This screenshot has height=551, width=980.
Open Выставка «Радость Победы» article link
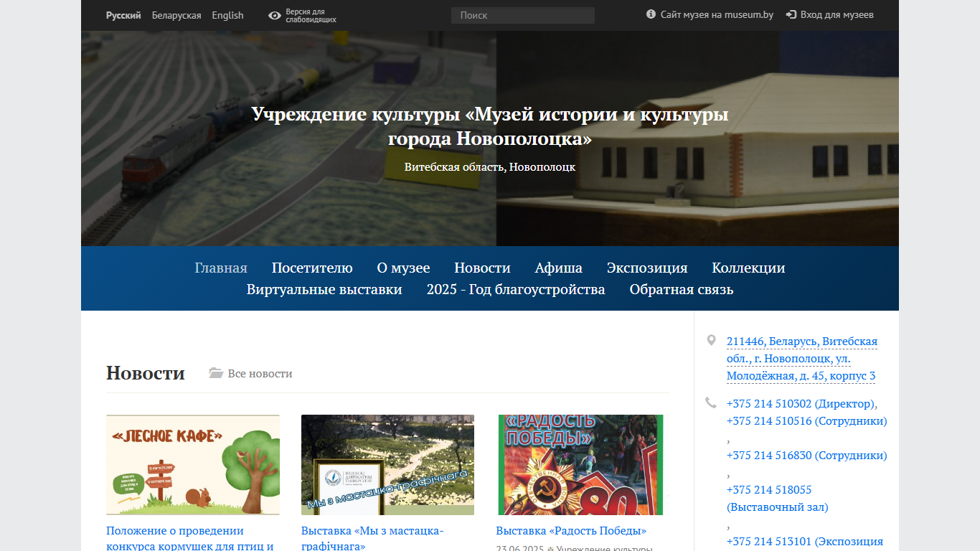coord(571,531)
